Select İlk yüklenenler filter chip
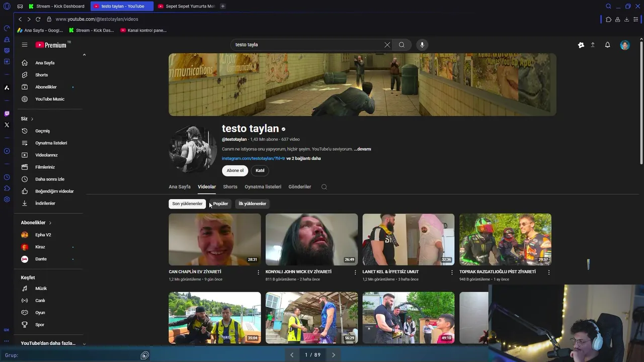 tap(252, 204)
